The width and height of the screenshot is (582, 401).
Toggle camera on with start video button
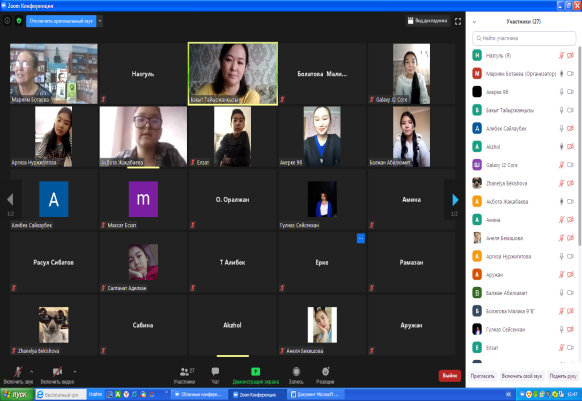coord(57,371)
